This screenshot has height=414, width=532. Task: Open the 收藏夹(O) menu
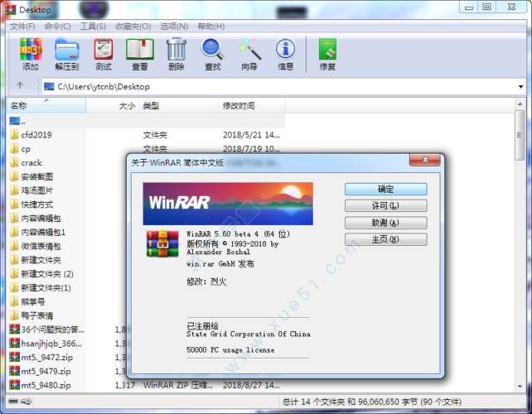click(x=133, y=26)
